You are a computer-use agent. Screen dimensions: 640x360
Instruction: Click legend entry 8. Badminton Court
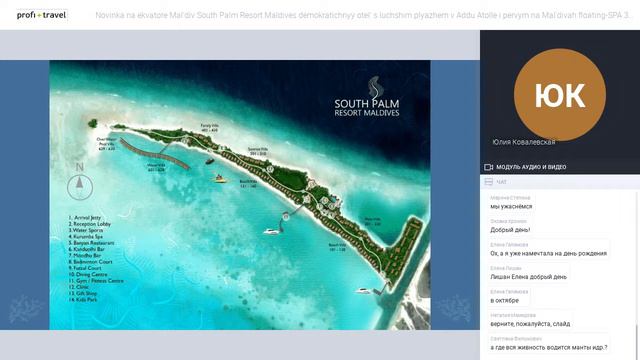[x=90, y=262]
